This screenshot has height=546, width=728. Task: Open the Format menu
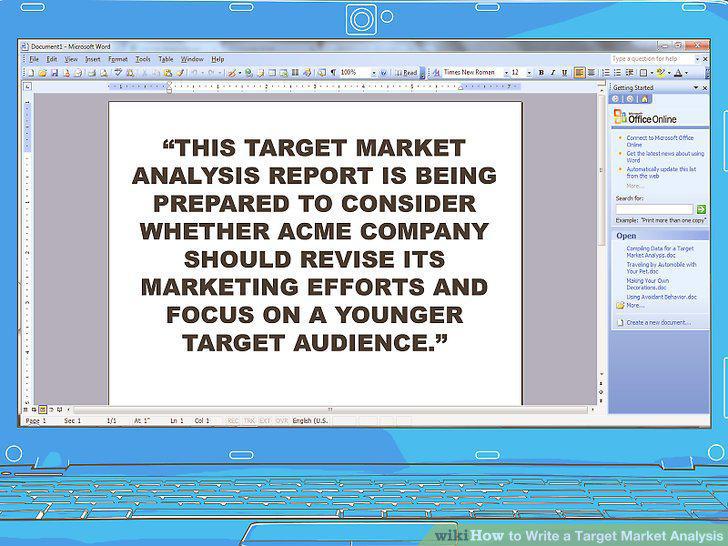[x=117, y=59]
